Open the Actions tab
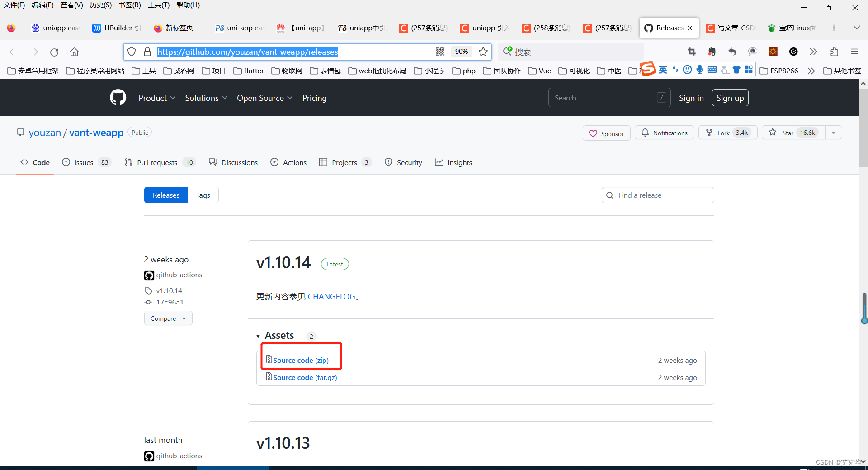The image size is (868, 470). pyautogui.click(x=288, y=162)
